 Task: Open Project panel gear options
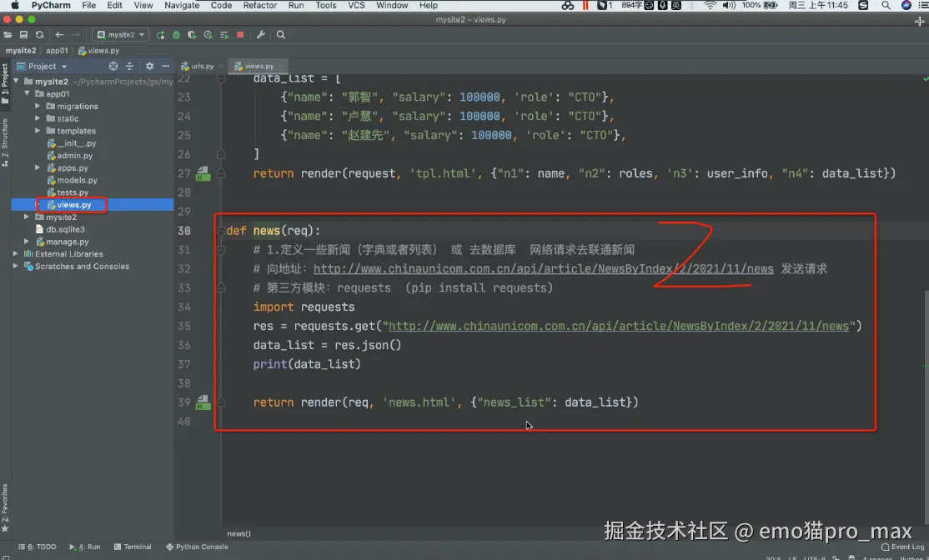tap(149, 67)
